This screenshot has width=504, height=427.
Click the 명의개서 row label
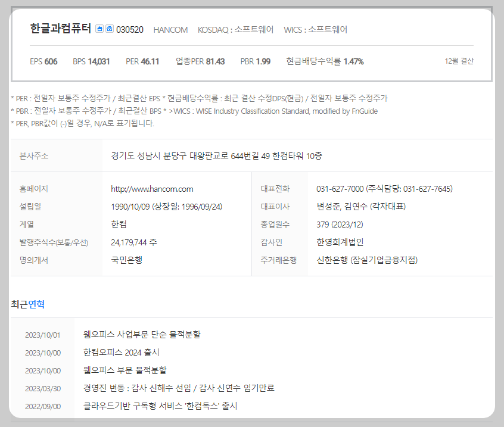pyautogui.click(x=34, y=260)
